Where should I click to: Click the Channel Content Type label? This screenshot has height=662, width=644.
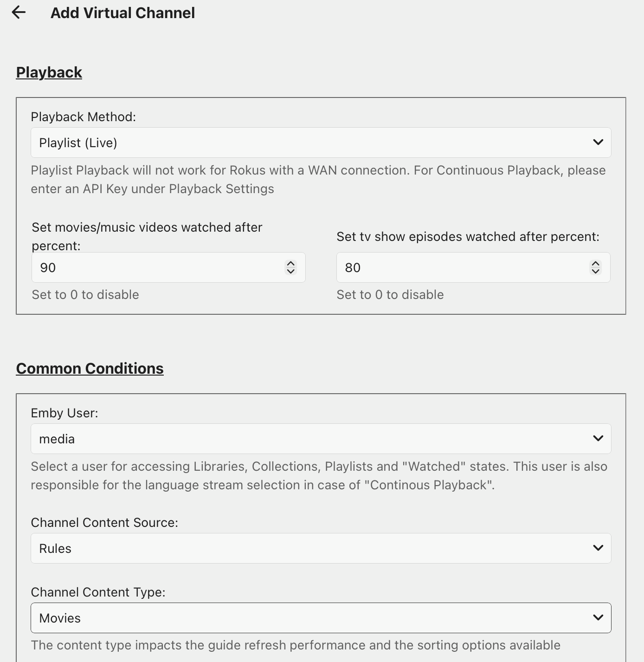coord(98,592)
